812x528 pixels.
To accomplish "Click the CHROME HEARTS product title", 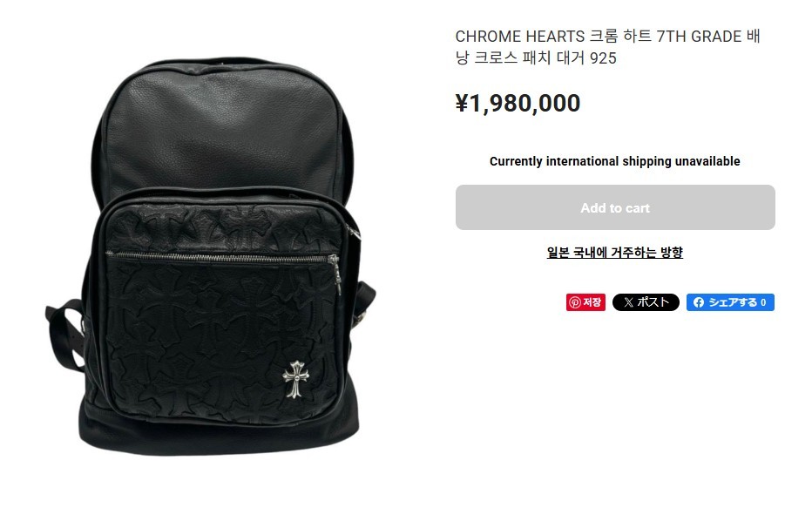I will 607,47.
